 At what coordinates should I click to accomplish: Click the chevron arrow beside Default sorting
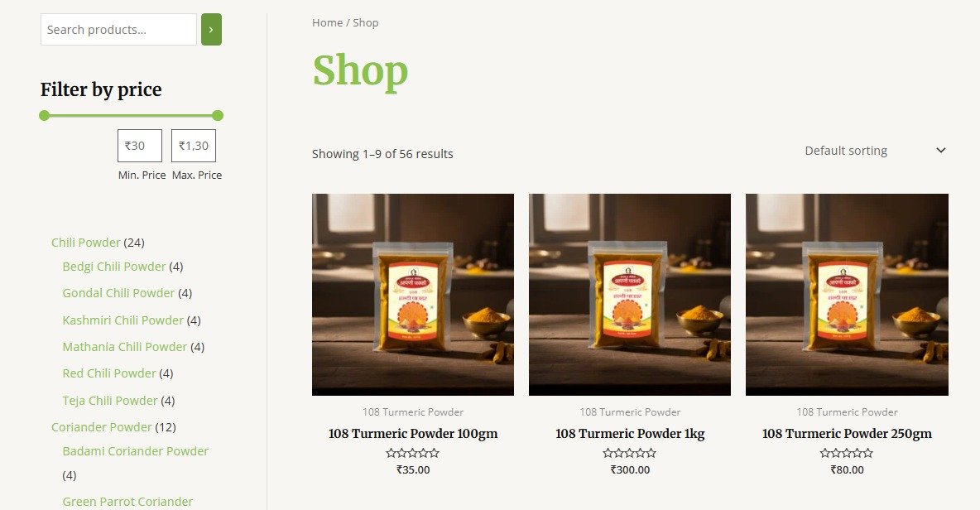click(940, 151)
